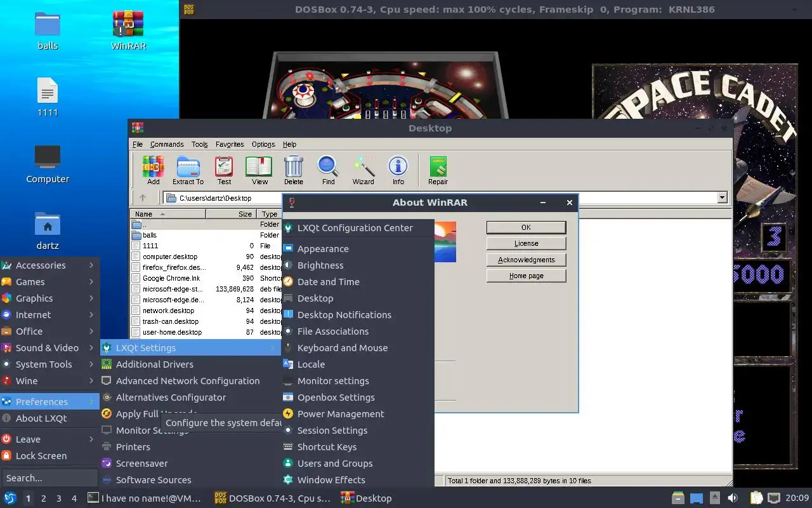This screenshot has height=508, width=812.
Task: Expand the Internet menu category
Action: point(49,315)
